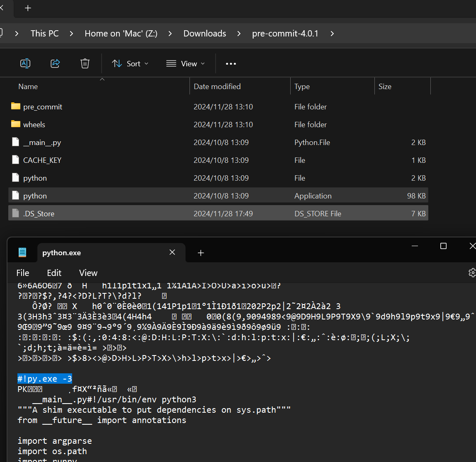Expand chevron after pre-commit-4.0.1 breadcrumb

pos(332,34)
